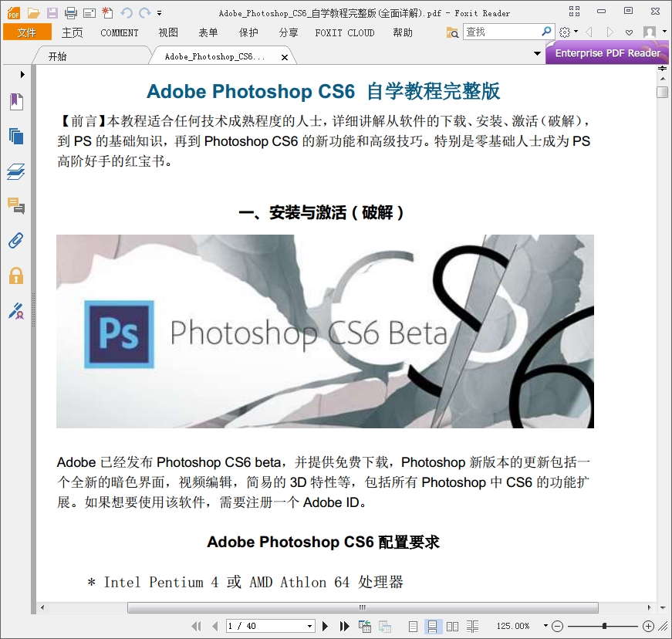
Task: Click the vertical scrollbar thumb
Action: point(663,92)
